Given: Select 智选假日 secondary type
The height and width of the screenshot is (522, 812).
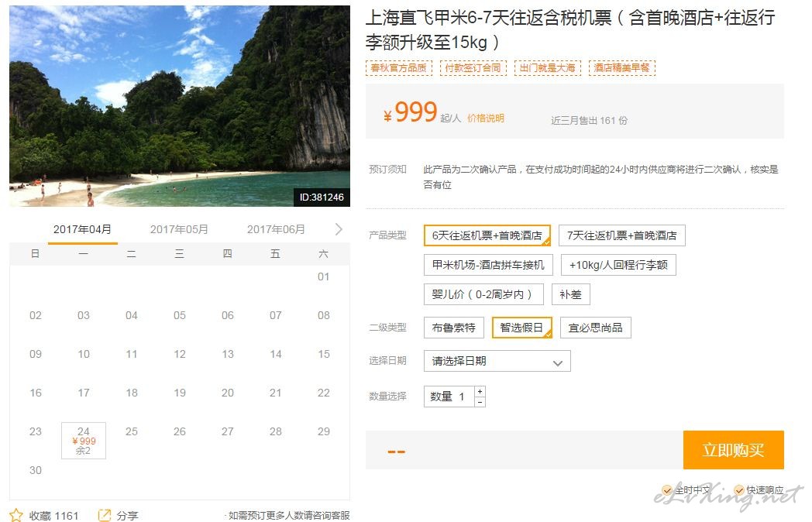Looking at the screenshot, I should (521, 328).
